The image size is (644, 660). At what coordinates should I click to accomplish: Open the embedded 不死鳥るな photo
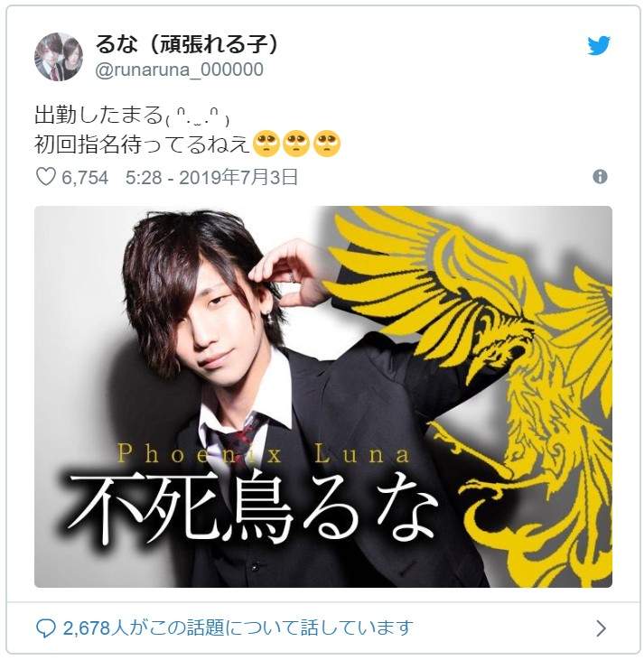click(x=323, y=396)
